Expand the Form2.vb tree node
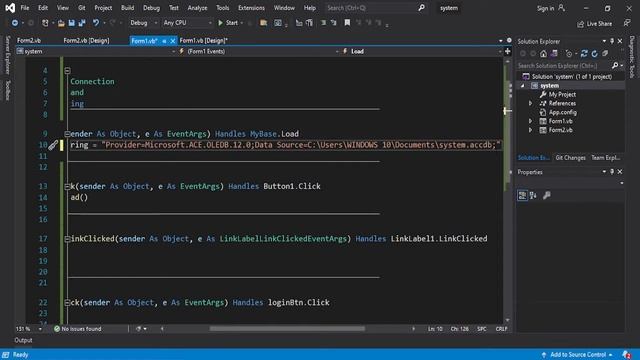The height and width of the screenshot is (360, 640). [530, 130]
